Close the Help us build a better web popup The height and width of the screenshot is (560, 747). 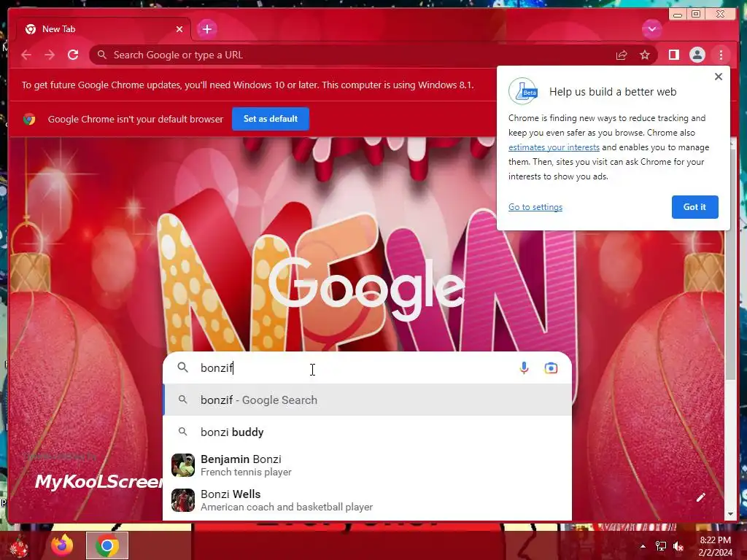pyautogui.click(x=719, y=76)
